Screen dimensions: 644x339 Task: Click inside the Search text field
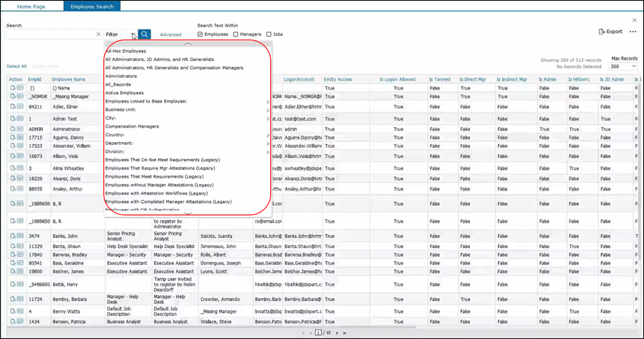click(50, 34)
